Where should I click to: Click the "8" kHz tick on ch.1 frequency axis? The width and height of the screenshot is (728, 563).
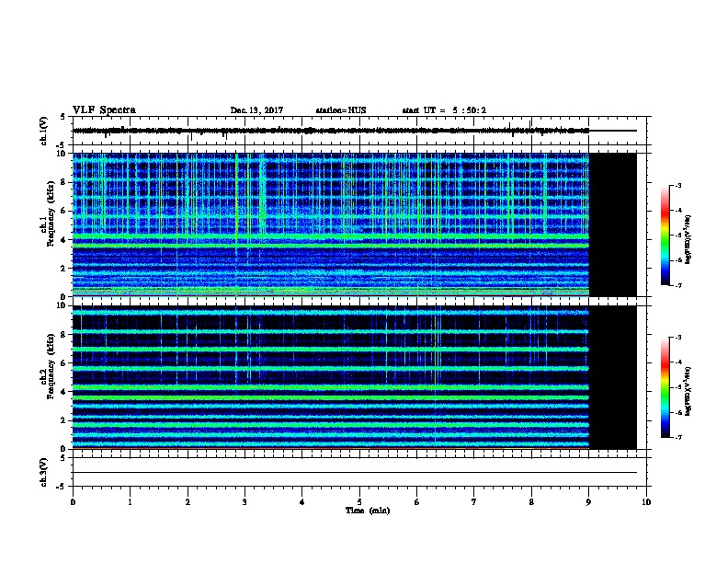coord(64,182)
